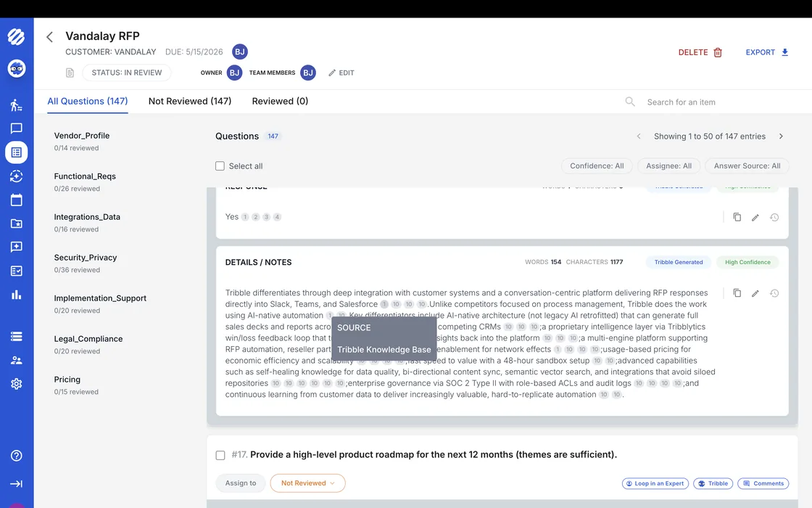
Task: Check the box for question #17
Action: 220,455
